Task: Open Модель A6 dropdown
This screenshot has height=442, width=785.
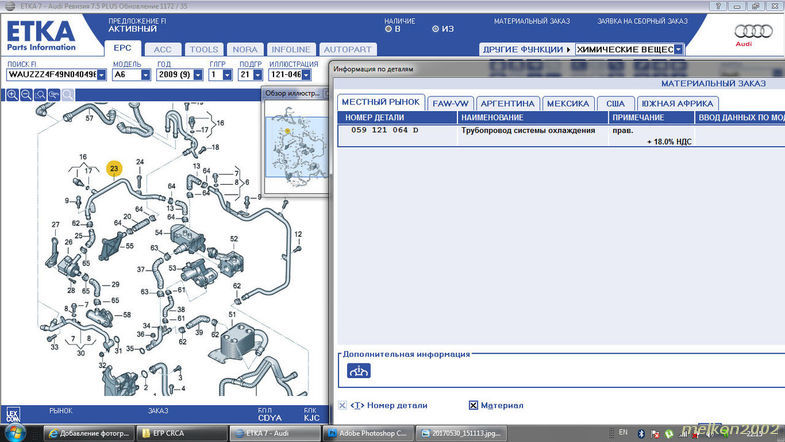Action: [146, 75]
